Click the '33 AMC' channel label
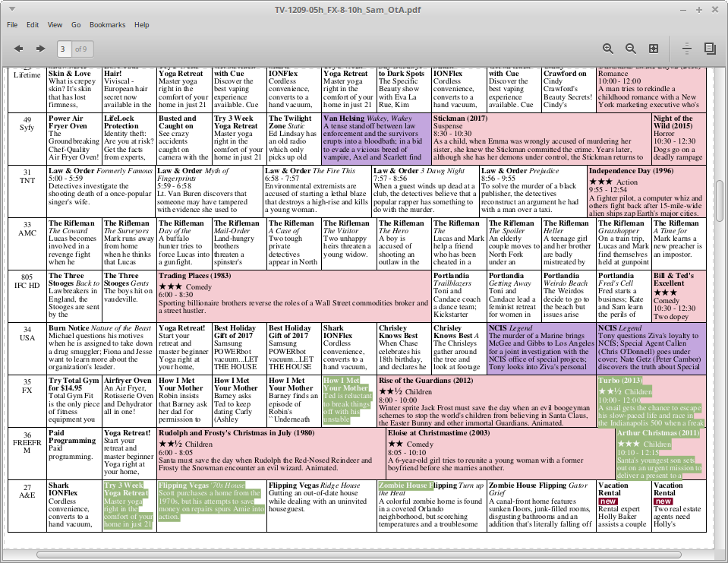The image size is (728, 563). pyautogui.click(x=27, y=229)
